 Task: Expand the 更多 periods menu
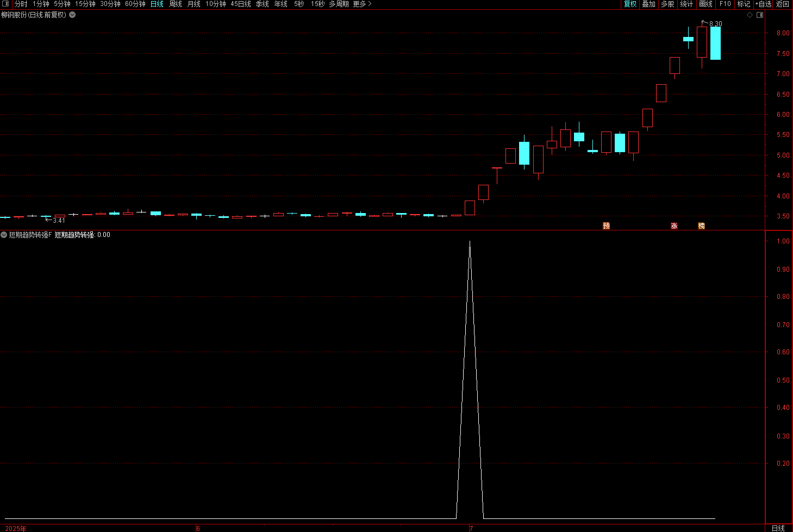pos(362,4)
